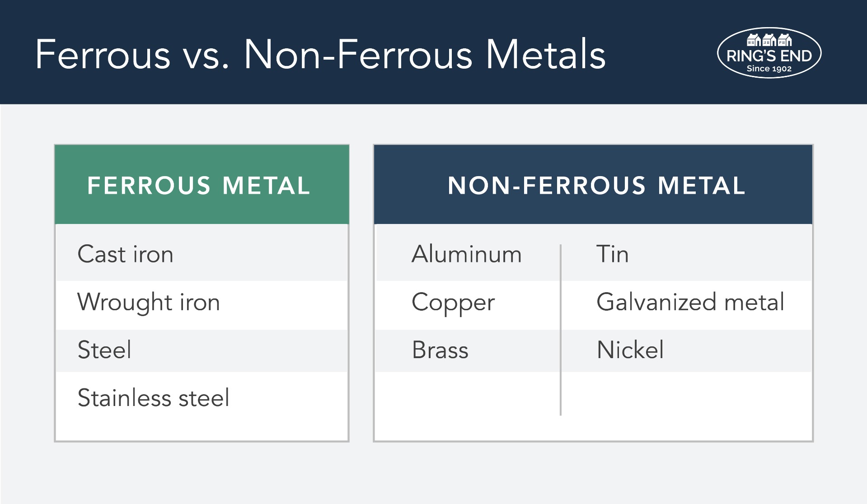The height and width of the screenshot is (504, 867).
Task: Click the Tin entry
Action: (x=612, y=254)
